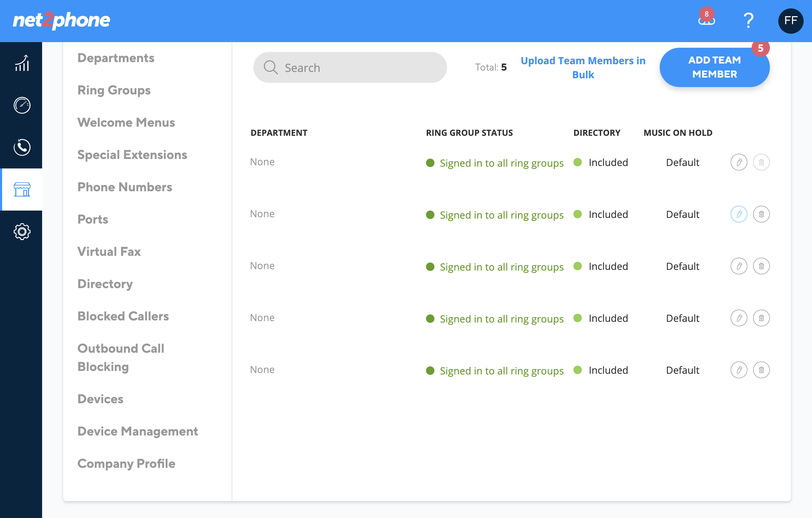Go to Virtual Fax section
The image size is (812, 518).
pos(109,252)
